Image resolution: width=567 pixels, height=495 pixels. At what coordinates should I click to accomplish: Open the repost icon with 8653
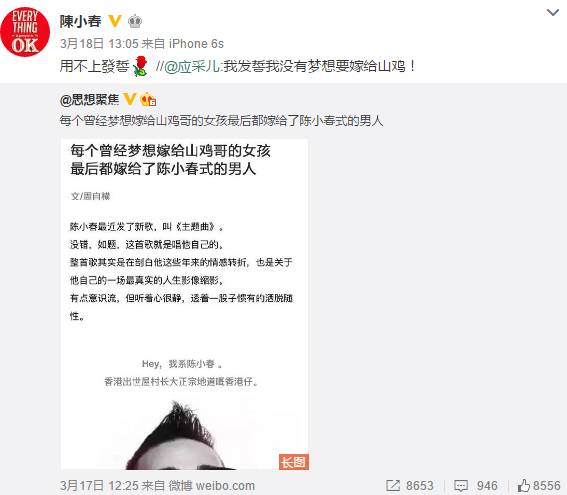tap(409, 485)
